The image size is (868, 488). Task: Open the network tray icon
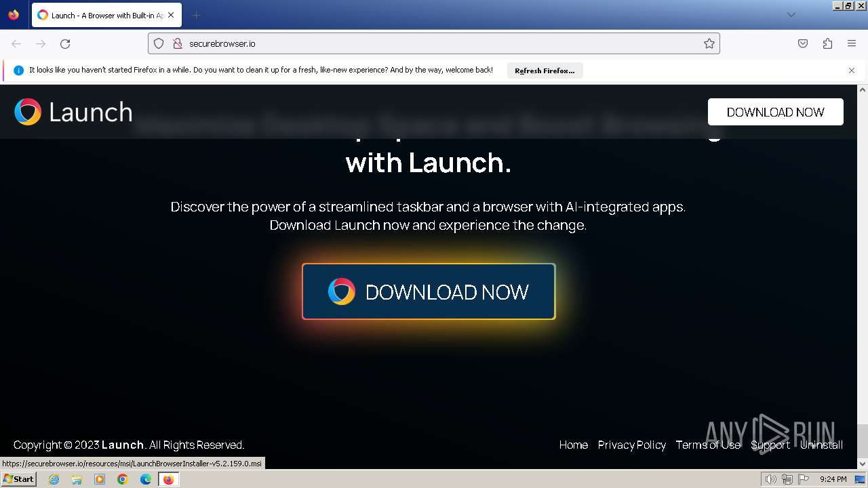pos(787,479)
